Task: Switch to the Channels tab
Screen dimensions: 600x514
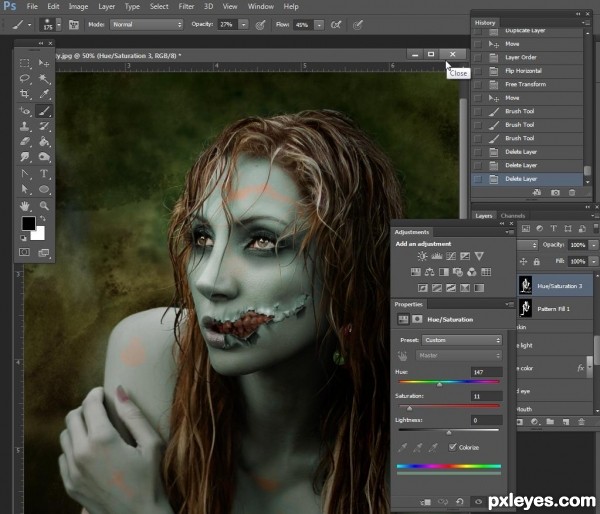Action: [512, 216]
